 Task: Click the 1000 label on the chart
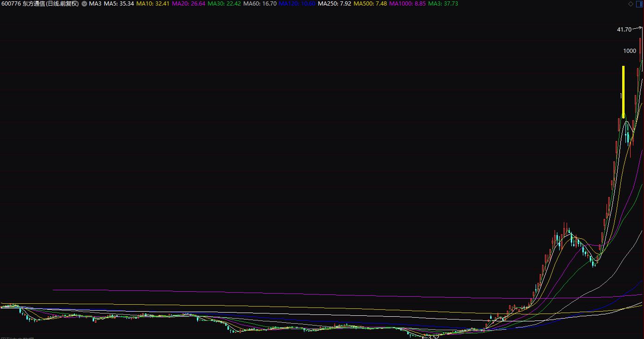(629, 51)
